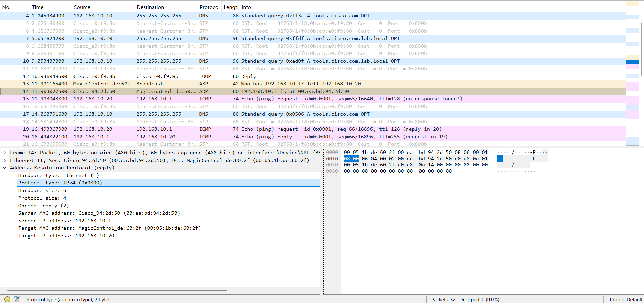Select packet 17 DNS query 0x0506
The image size is (644, 303).
(313, 114)
